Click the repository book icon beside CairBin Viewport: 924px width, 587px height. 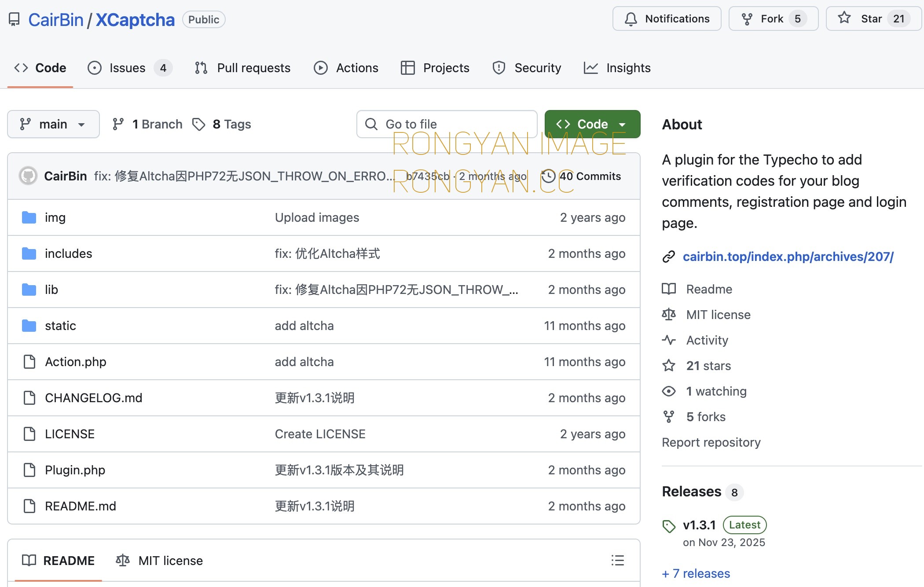[14, 19]
